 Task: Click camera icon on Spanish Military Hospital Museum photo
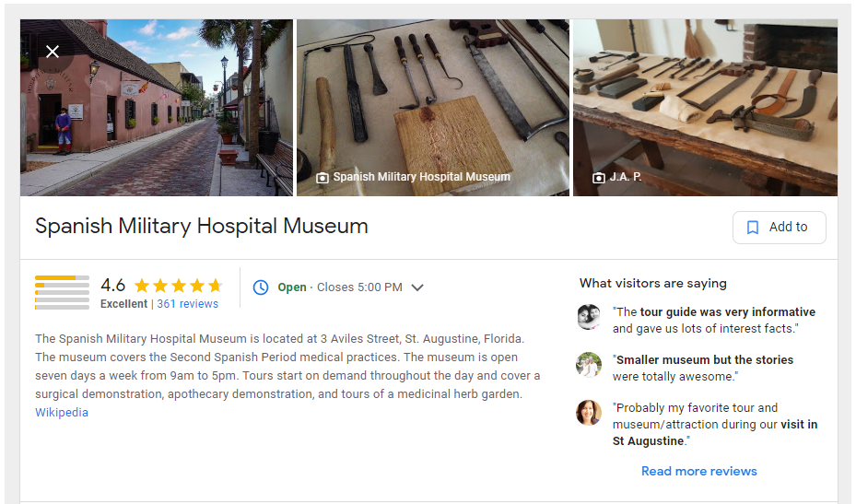[322, 178]
